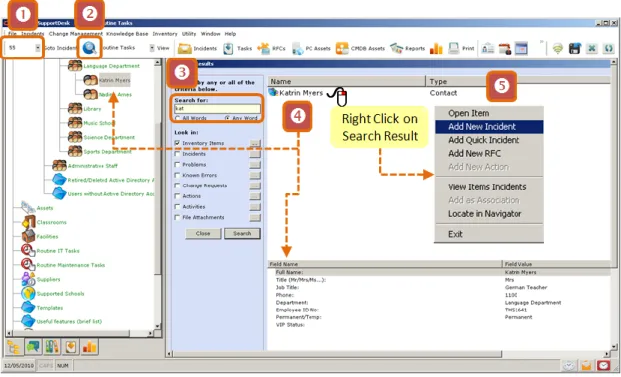
Task: Switch to the tree navigator bottom icon
Action: click(x=14, y=347)
